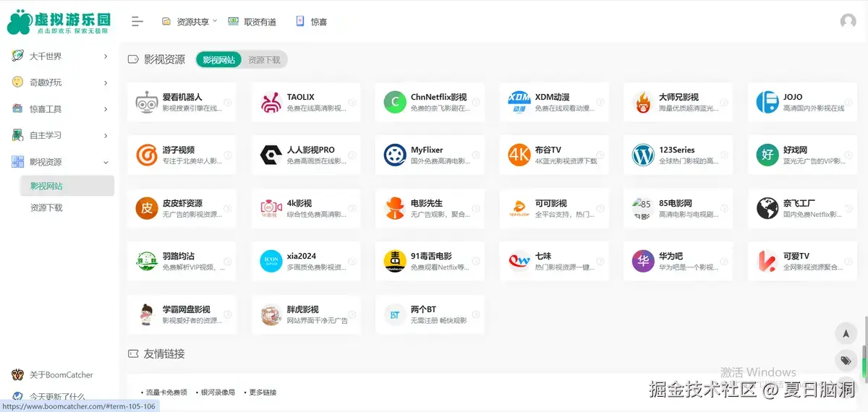Open the 可可影视 logo icon

point(519,208)
